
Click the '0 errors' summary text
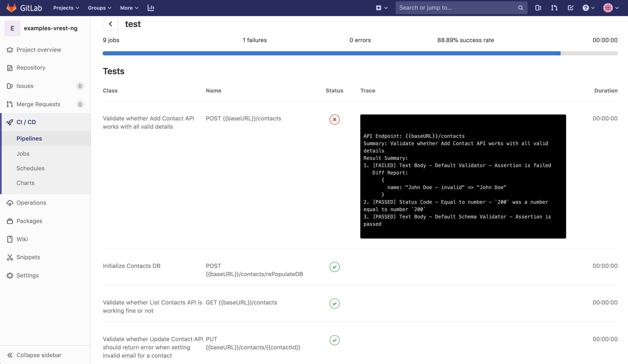coord(360,40)
